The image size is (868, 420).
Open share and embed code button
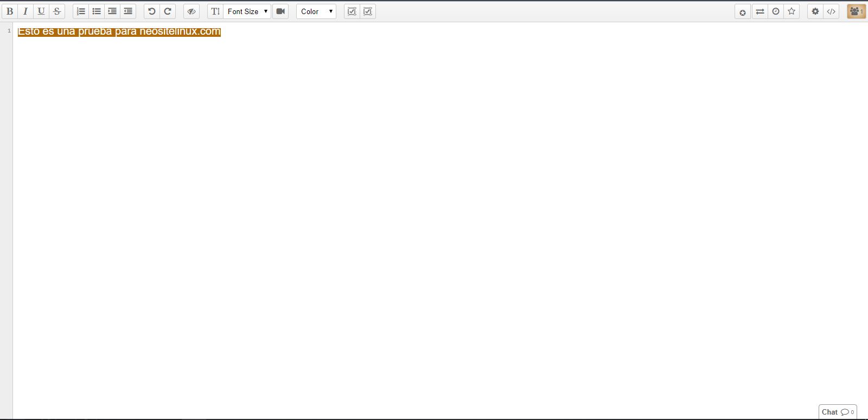coord(831,11)
